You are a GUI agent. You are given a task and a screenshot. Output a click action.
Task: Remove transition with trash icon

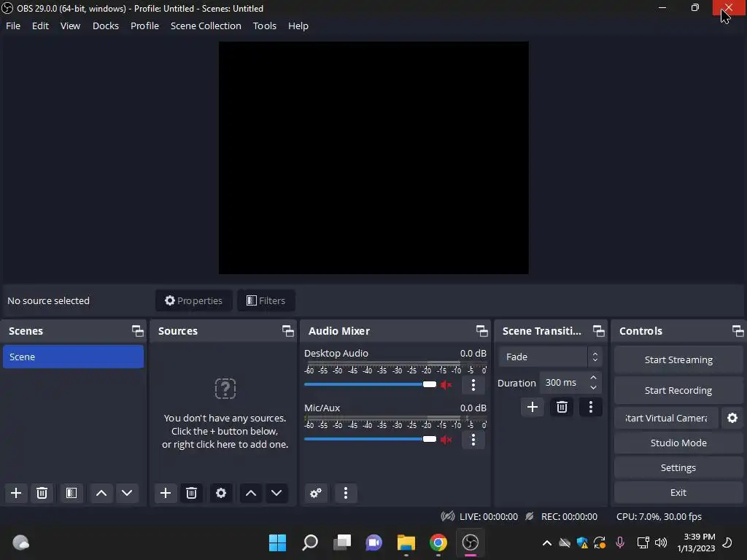(562, 407)
